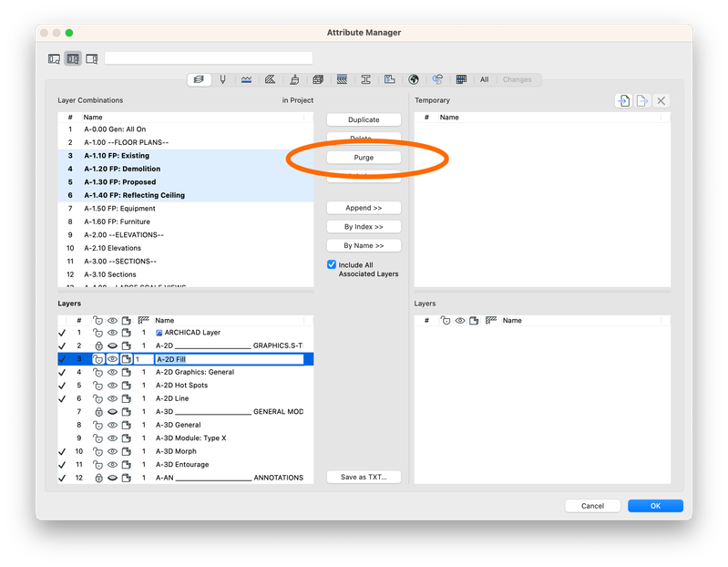The width and height of the screenshot is (728, 567).
Task: Open the MEP Systems tab
Action: point(437,79)
